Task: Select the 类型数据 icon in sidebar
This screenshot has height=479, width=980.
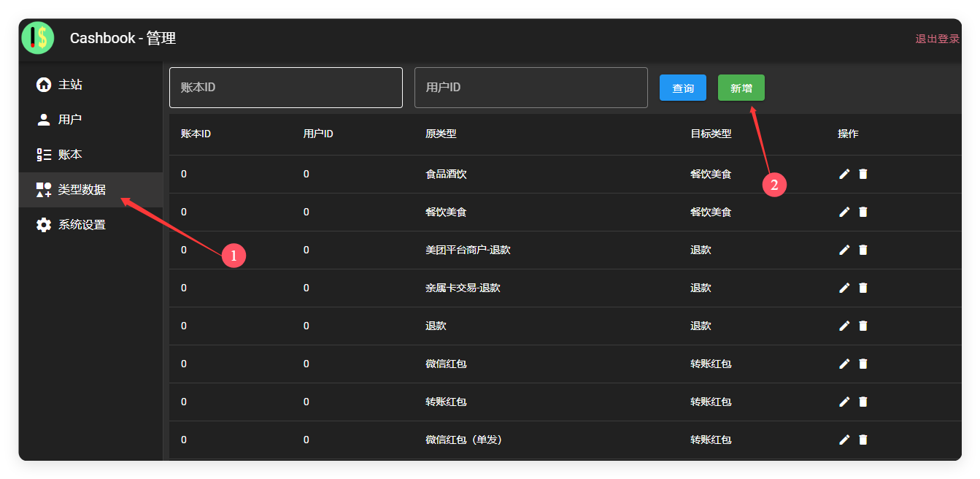Action: click(43, 189)
